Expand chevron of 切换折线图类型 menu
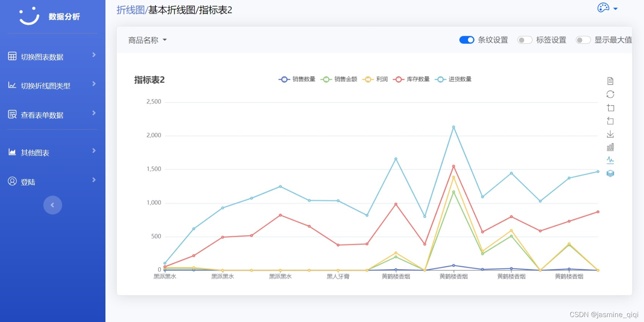 tap(94, 84)
